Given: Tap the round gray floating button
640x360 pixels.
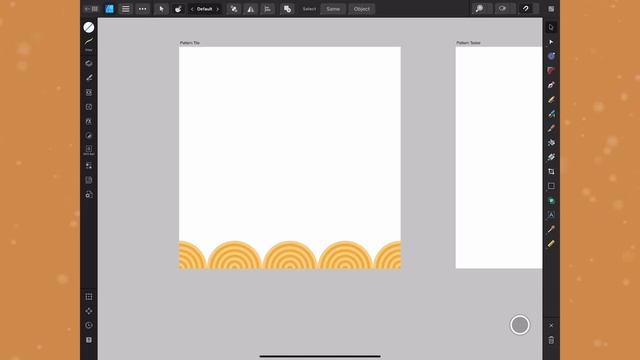Looking at the screenshot, I should (520, 325).
